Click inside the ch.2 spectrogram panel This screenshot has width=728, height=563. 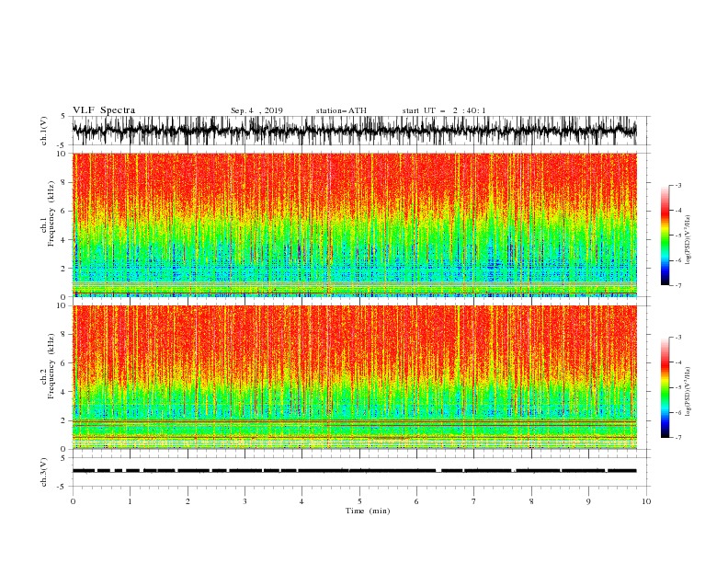click(354, 377)
